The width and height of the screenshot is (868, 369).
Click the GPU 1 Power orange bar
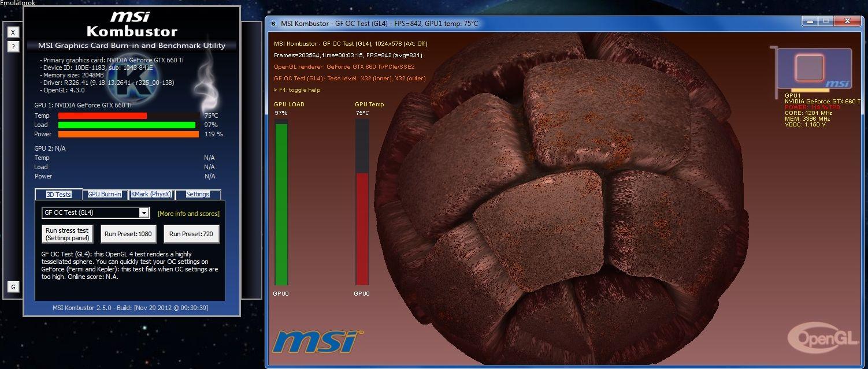pos(129,134)
